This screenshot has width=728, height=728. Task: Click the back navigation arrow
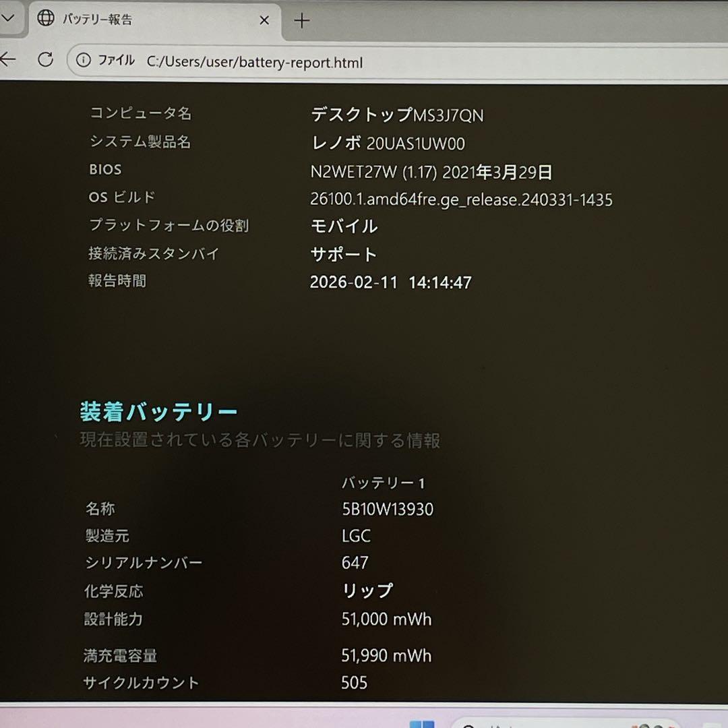click(x=9, y=60)
